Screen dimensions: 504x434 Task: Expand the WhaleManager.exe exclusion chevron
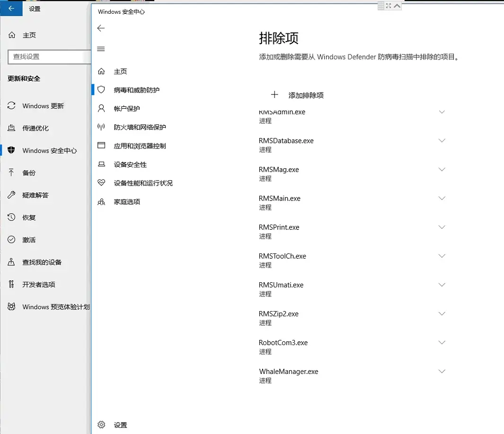click(442, 372)
